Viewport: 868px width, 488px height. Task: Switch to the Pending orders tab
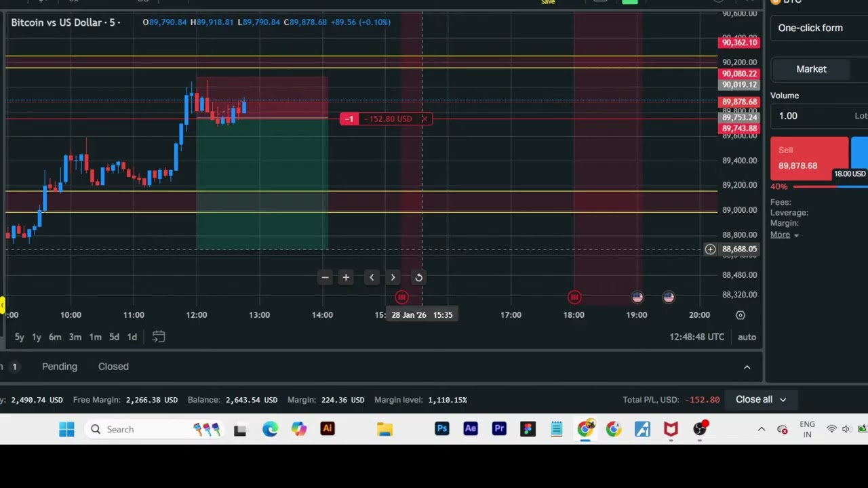(x=60, y=367)
